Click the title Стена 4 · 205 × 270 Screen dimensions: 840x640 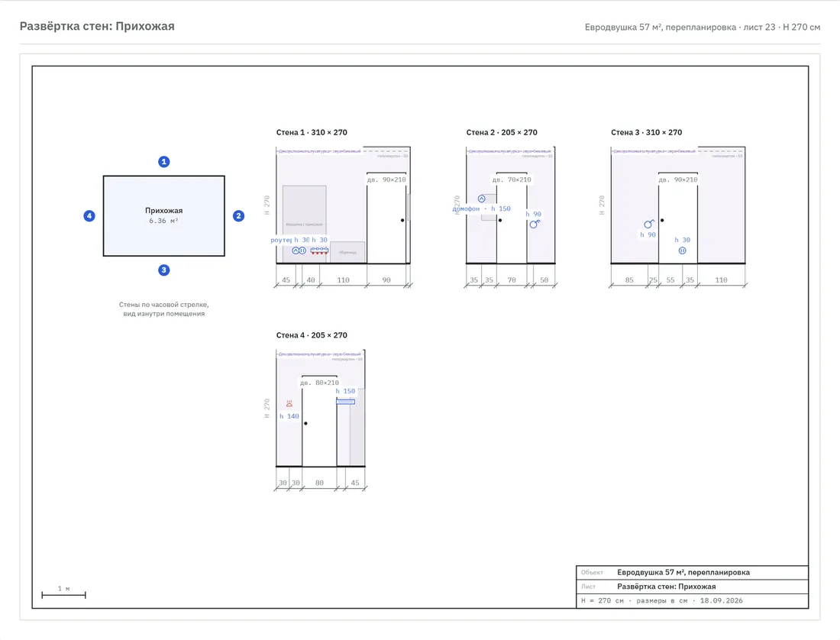click(312, 335)
